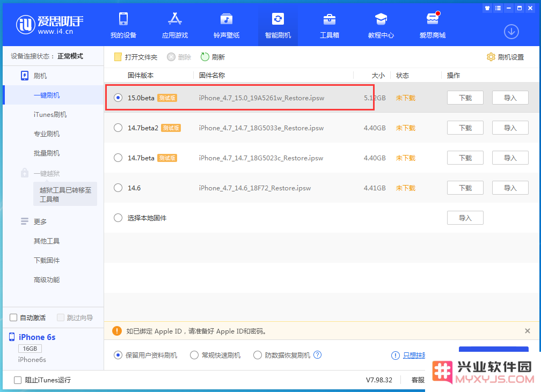The width and height of the screenshot is (541, 392).
Task: Click 固件版本 column header
Action: [x=141, y=75]
